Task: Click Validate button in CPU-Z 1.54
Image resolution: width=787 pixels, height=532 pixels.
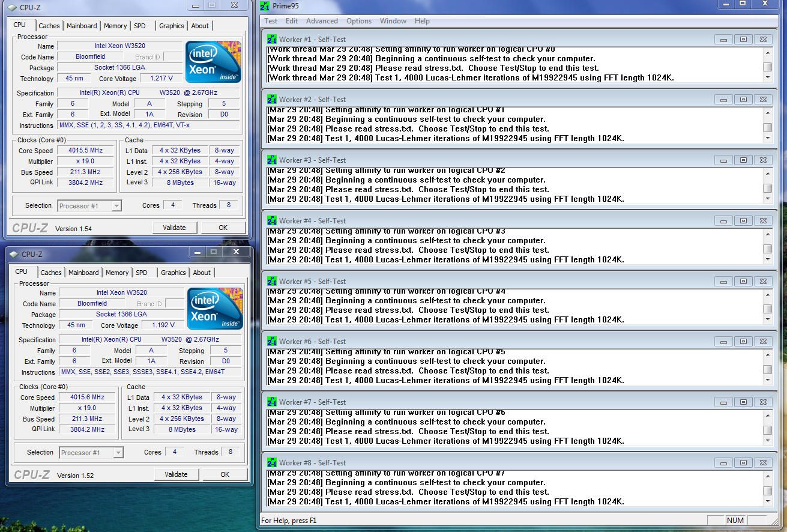Action: (x=174, y=228)
